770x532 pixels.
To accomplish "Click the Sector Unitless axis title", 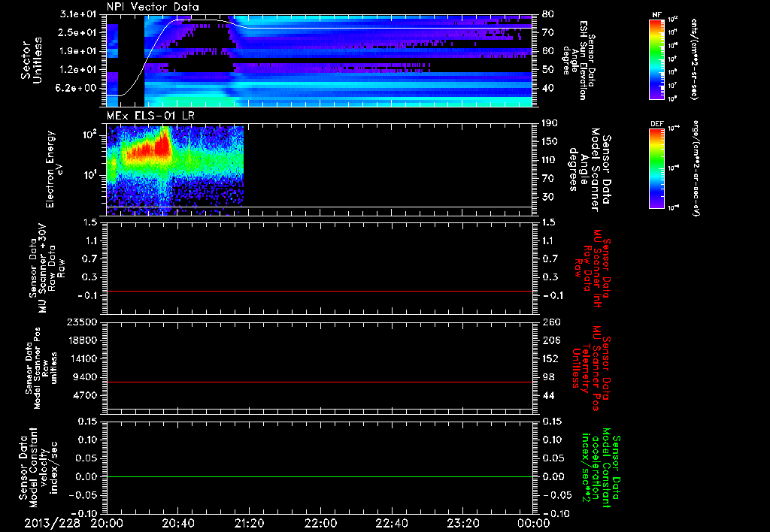I will point(31,60).
